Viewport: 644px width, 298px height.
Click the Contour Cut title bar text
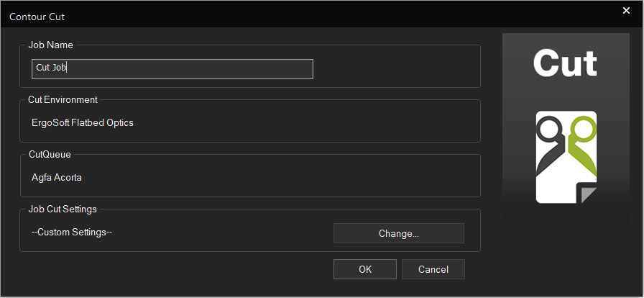(37, 17)
